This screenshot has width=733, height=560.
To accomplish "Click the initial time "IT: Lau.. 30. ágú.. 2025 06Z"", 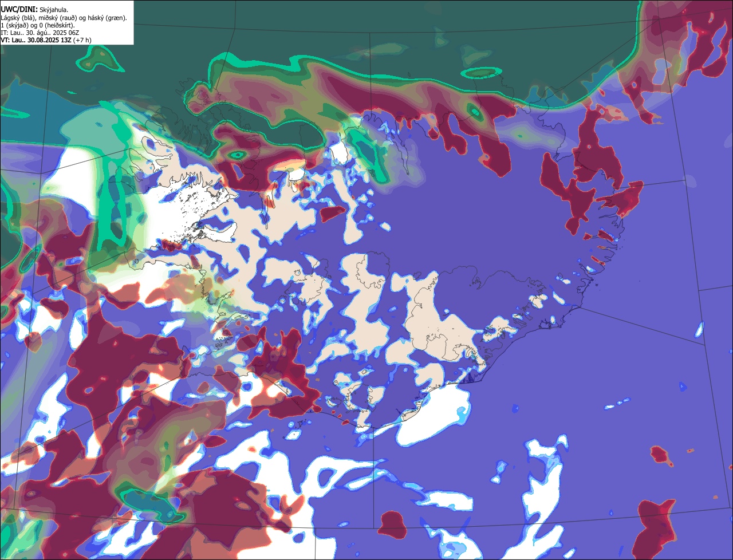I will pyautogui.click(x=40, y=33).
